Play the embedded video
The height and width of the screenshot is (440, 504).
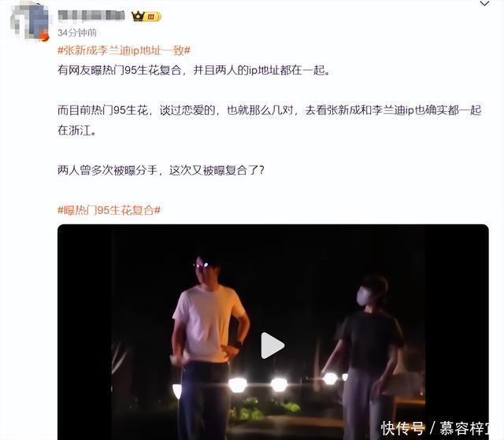[x=272, y=346]
